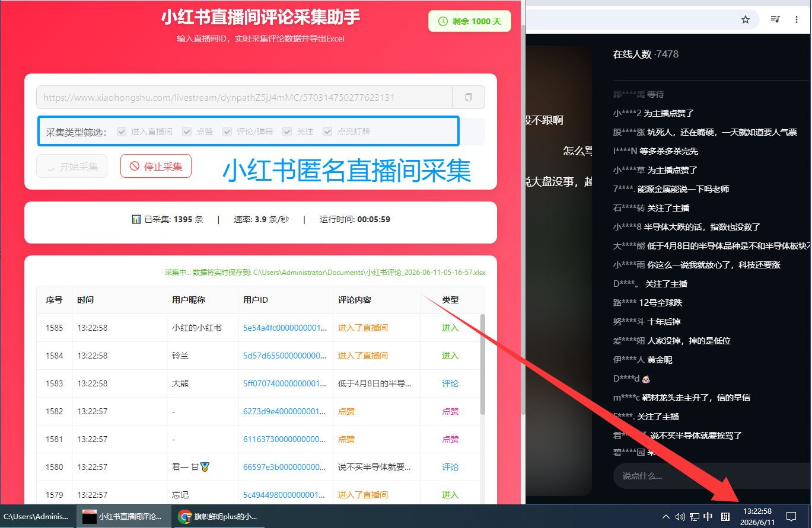Copy the livestream URL with the copy icon
The height and width of the screenshot is (528, 812).
(469, 97)
